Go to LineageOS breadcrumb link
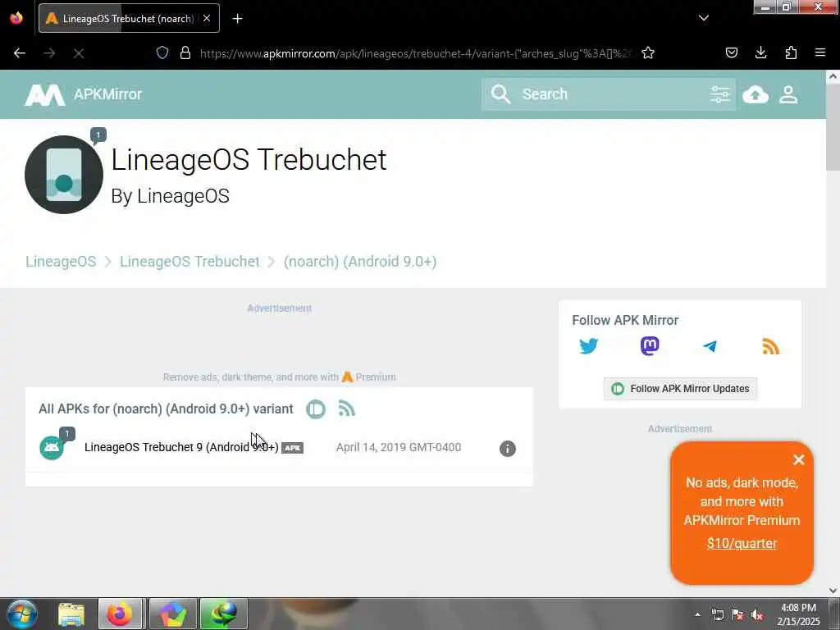The width and height of the screenshot is (840, 630). pos(61,262)
